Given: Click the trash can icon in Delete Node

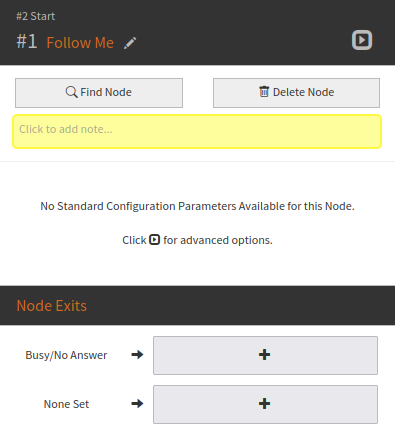Looking at the screenshot, I should pos(264,91).
